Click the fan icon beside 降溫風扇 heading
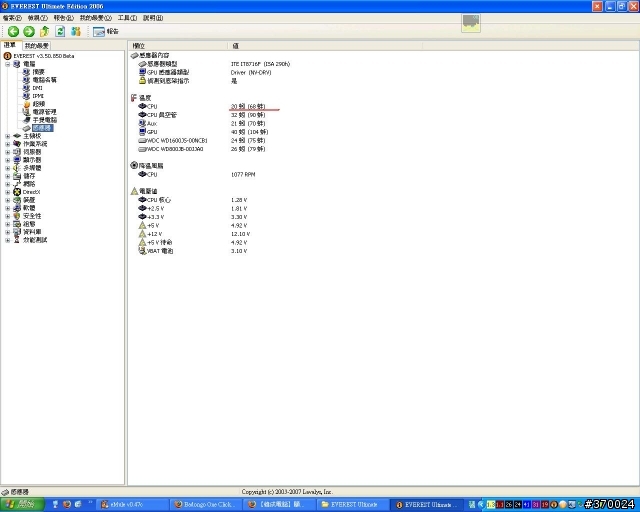This screenshot has width=640, height=512. pyautogui.click(x=134, y=165)
